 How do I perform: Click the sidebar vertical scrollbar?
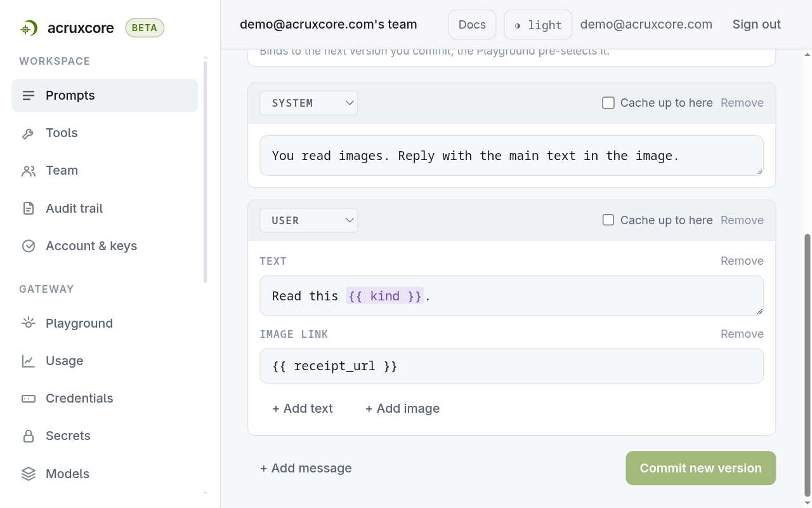206,171
